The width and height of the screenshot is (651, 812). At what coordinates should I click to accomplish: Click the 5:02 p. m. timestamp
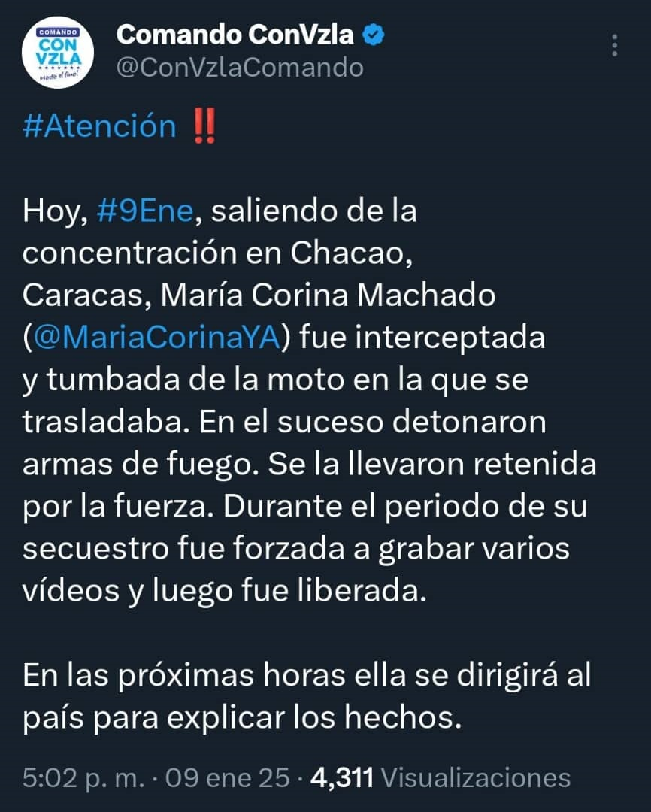click(83, 778)
